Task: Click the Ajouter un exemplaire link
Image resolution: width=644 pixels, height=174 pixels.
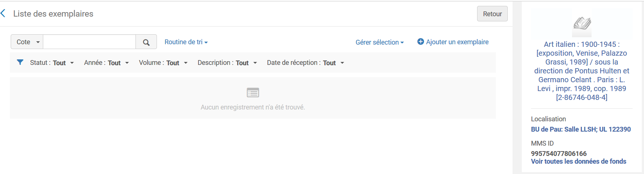Action: tap(457, 42)
